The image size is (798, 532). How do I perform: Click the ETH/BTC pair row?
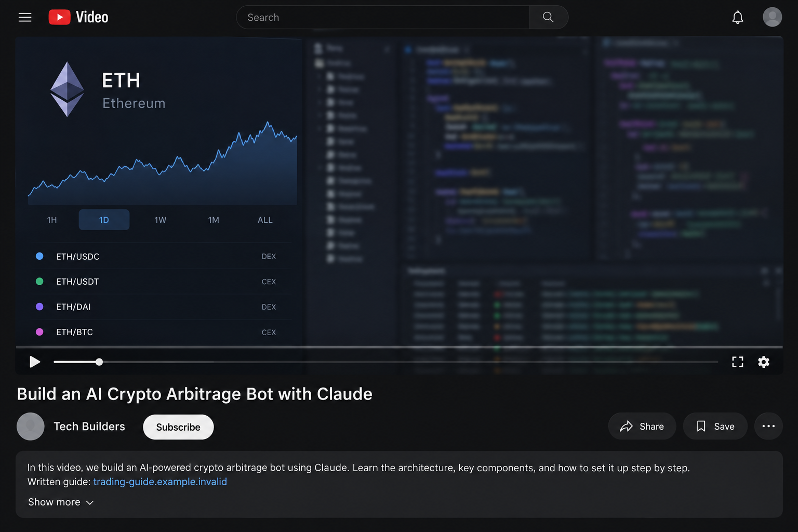pyautogui.click(x=159, y=332)
